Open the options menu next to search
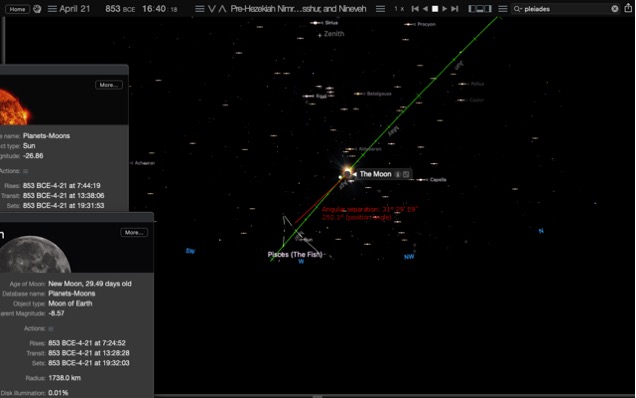The height and width of the screenshot is (398, 636). [x=503, y=9]
